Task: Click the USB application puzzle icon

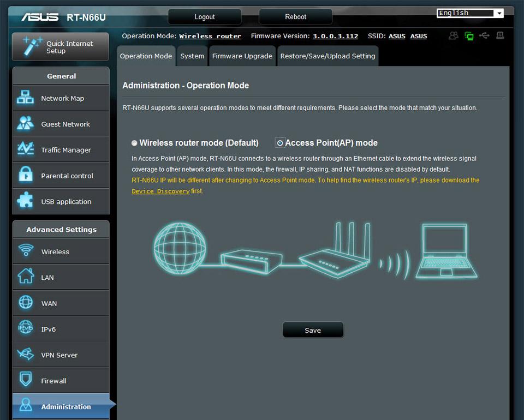Action: [x=25, y=200]
